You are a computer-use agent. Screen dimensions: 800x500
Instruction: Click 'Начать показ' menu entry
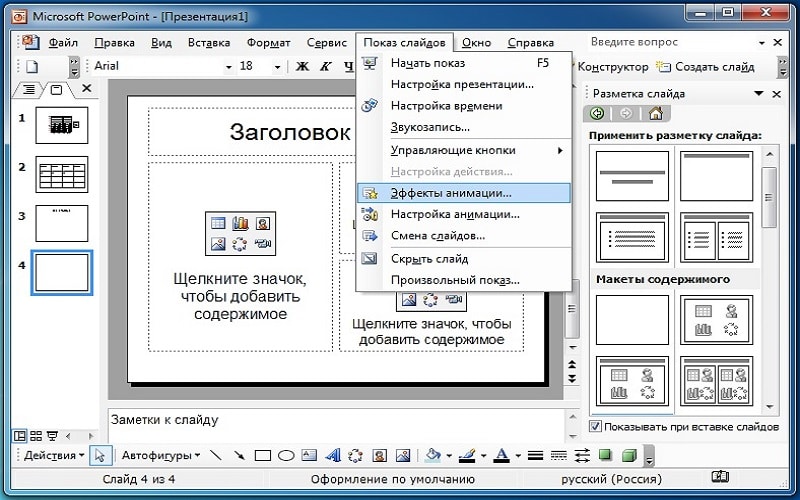tap(463, 63)
